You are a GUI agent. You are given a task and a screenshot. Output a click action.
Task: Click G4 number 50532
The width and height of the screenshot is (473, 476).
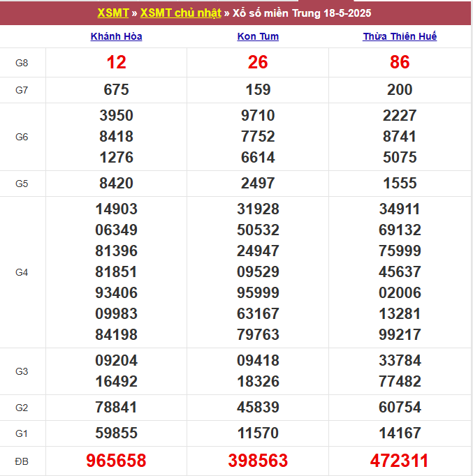(x=258, y=230)
